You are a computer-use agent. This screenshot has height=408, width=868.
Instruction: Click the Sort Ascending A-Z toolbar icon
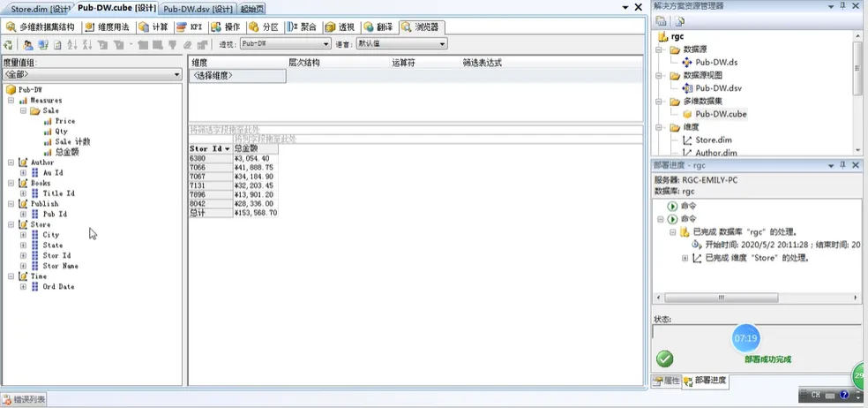[72, 44]
